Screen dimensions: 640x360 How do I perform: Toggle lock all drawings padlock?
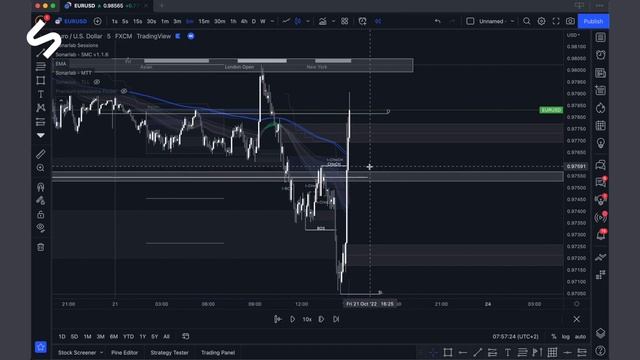[40, 214]
